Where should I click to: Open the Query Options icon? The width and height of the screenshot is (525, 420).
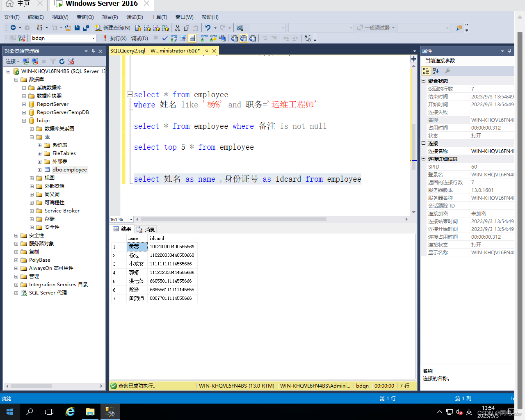point(183,38)
